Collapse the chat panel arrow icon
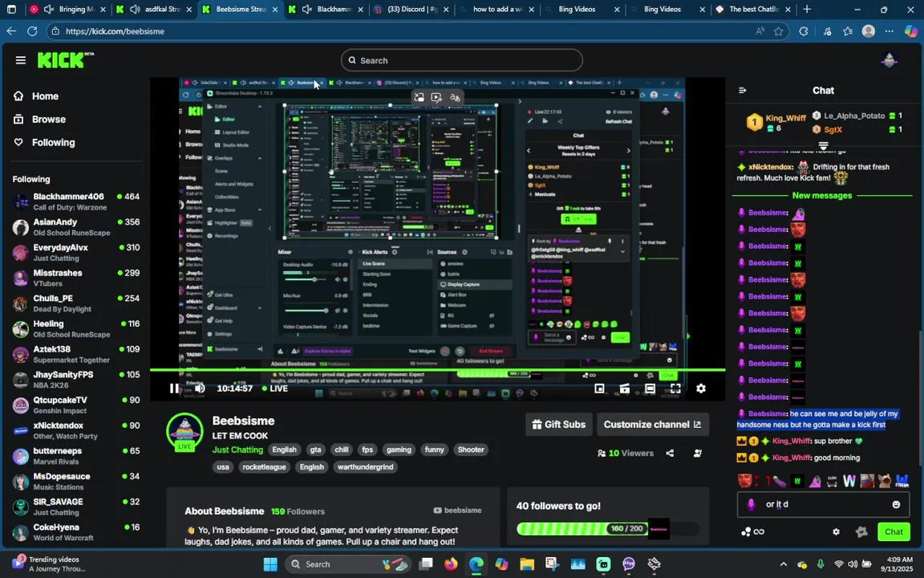Screen dimensions: 924x578 (742, 90)
